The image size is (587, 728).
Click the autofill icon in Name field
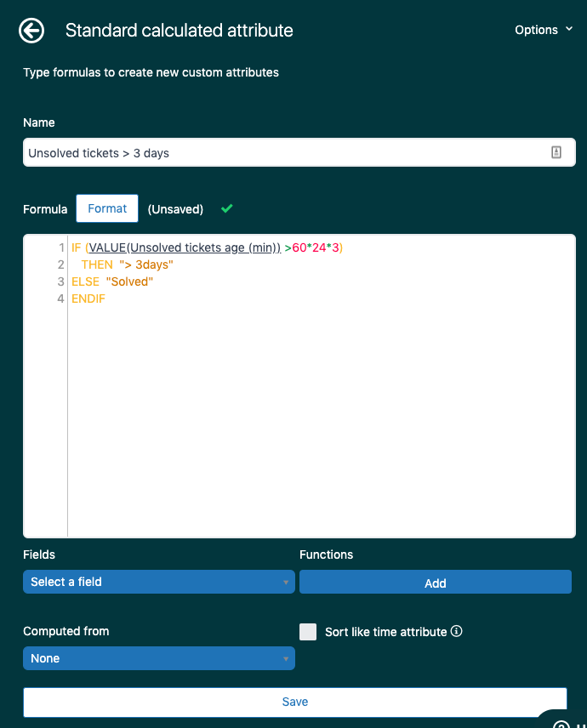[556, 152]
